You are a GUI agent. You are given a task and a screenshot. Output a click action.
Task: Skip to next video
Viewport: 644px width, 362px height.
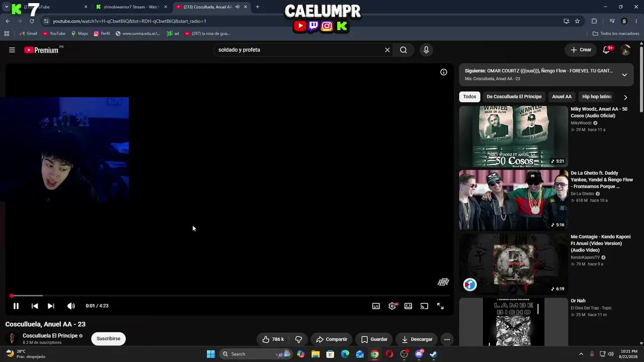[51, 306]
